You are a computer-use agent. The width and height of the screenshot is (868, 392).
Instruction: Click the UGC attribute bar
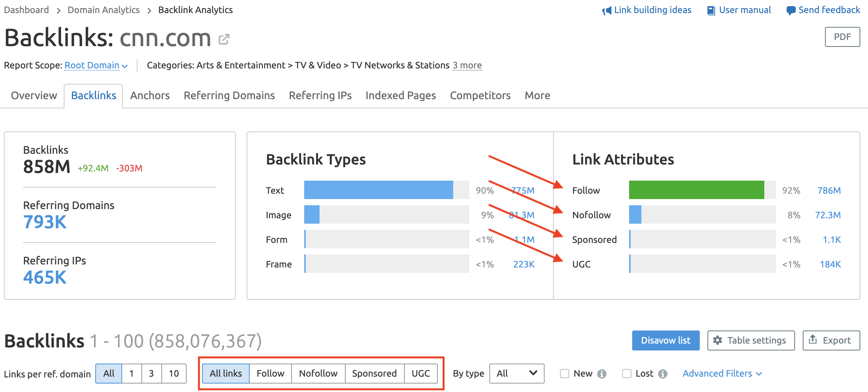[702, 264]
